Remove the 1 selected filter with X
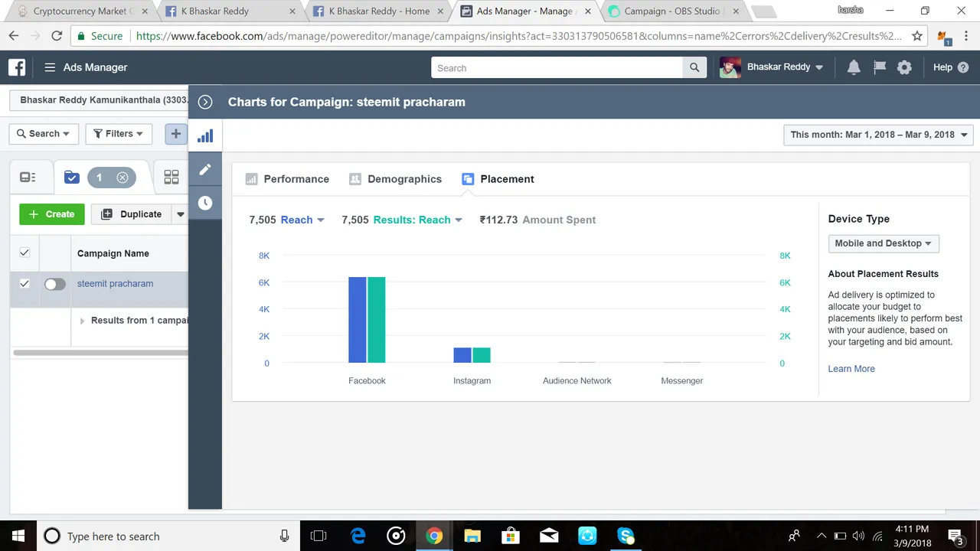The width and height of the screenshot is (980, 551). click(122, 178)
